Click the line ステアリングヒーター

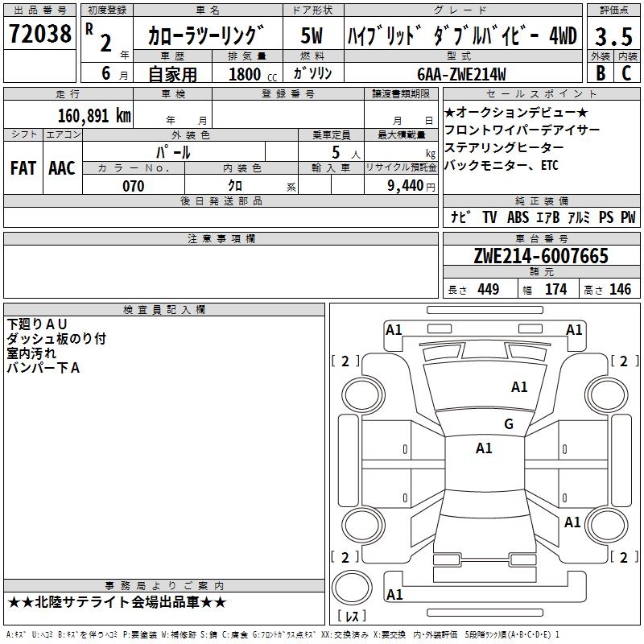pos(505,147)
